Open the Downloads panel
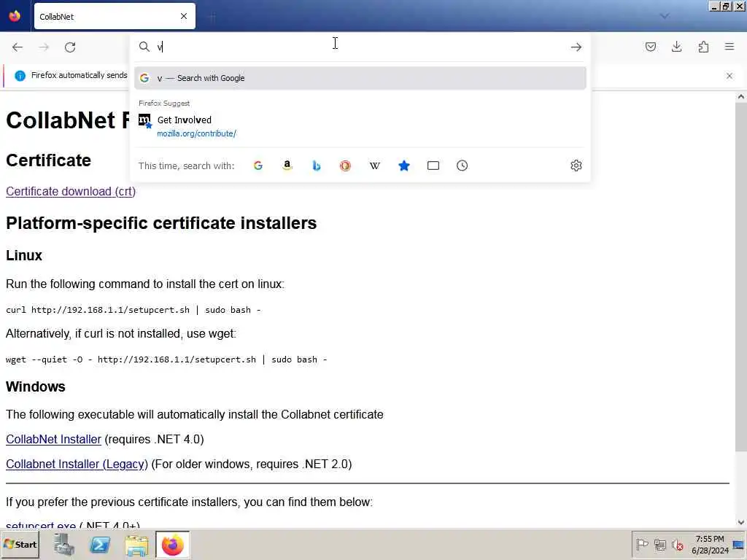The height and width of the screenshot is (560, 747). [676, 47]
